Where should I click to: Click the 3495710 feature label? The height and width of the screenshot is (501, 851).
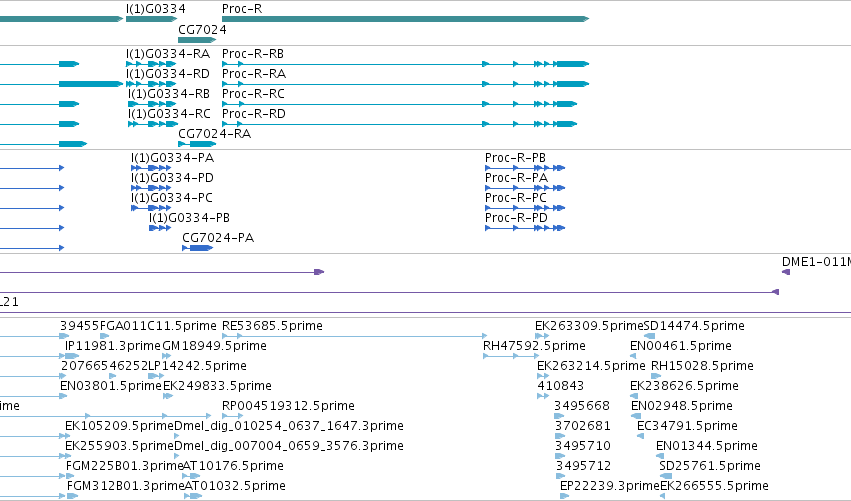tap(583, 446)
